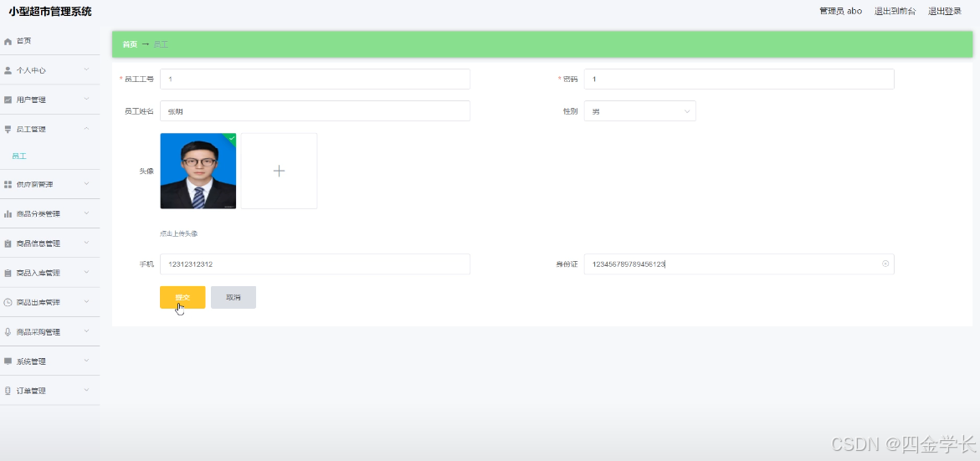Image resolution: width=980 pixels, height=461 pixels.
Task: Click the microphone icon for 商品采购管理
Action: click(x=8, y=331)
